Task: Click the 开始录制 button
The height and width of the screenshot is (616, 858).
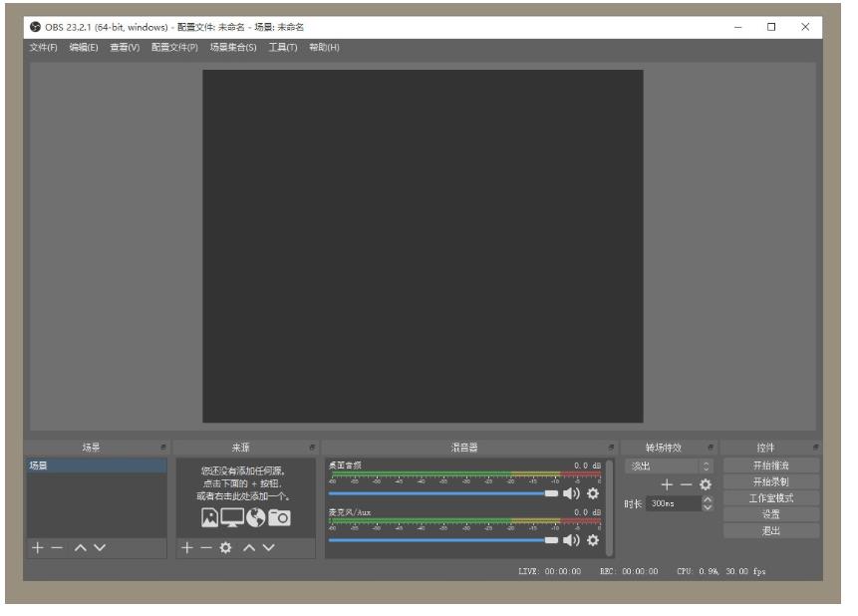Action: [771, 481]
